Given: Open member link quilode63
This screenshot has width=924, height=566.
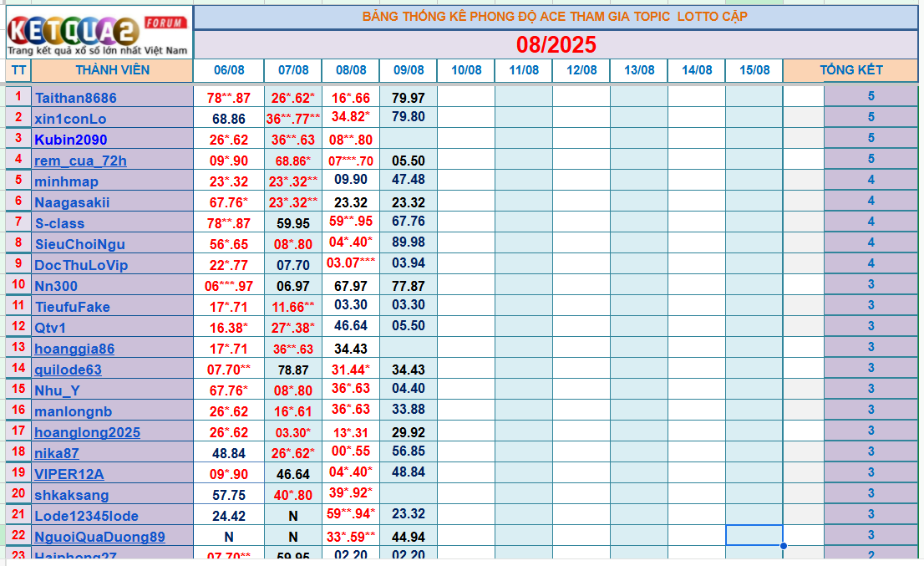Looking at the screenshot, I should (68, 370).
